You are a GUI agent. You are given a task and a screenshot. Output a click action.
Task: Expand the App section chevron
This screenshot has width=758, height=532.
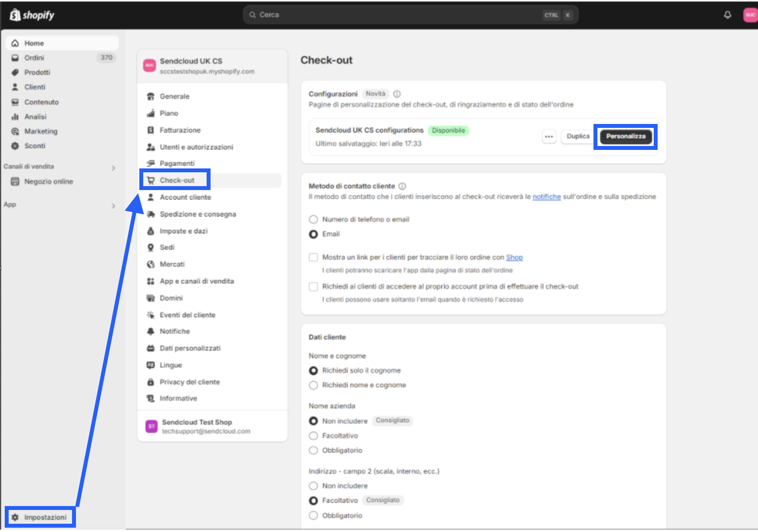click(x=113, y=206)
